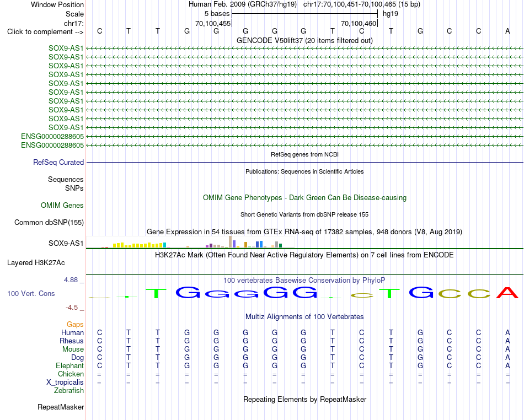
Task: Click the blue RefSeq Curated gene line
Action: click(x=304, y=163)
